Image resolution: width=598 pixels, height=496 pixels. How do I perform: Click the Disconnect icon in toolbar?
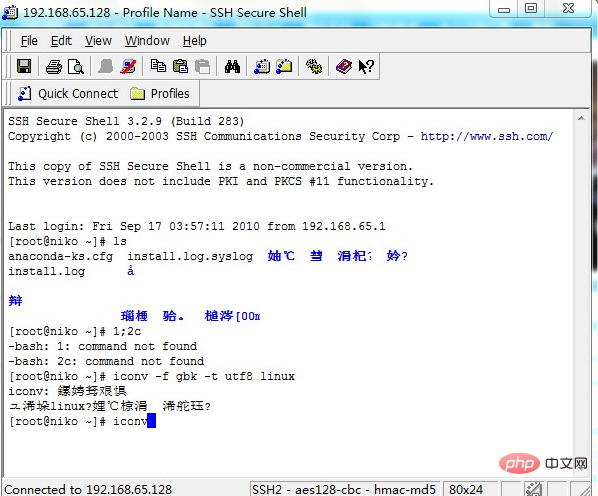tap(128, 67)
